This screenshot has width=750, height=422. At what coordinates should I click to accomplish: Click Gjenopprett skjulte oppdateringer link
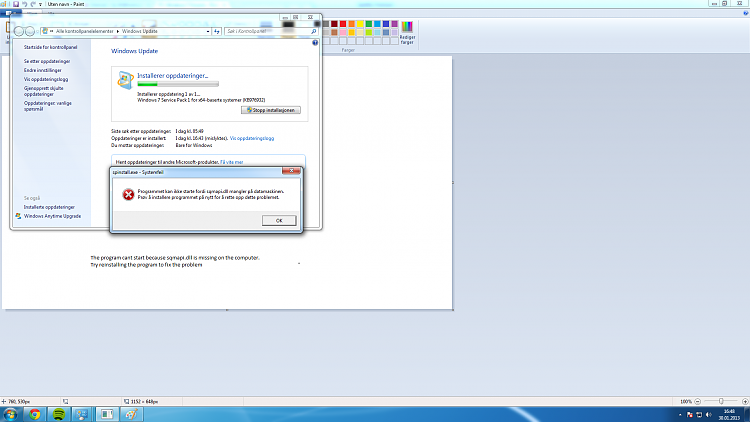[44, 91]
